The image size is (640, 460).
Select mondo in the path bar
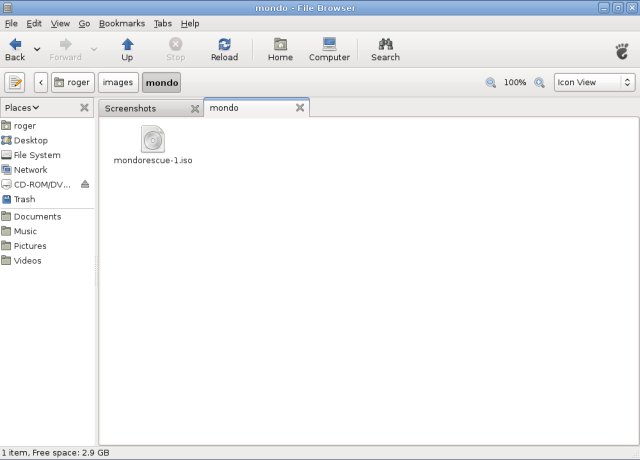coord(162,82)
